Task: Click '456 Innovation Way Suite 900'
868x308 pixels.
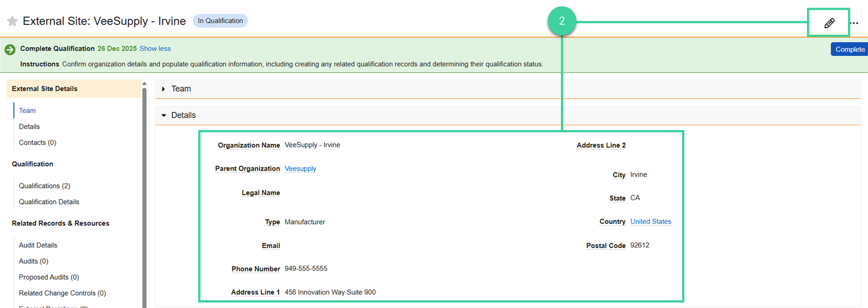Action: [x=330, y=292]
